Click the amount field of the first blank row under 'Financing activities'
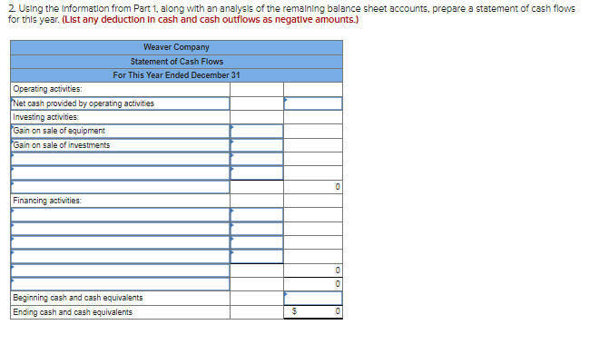Screen dimensions: 609x364 point(257,214)
